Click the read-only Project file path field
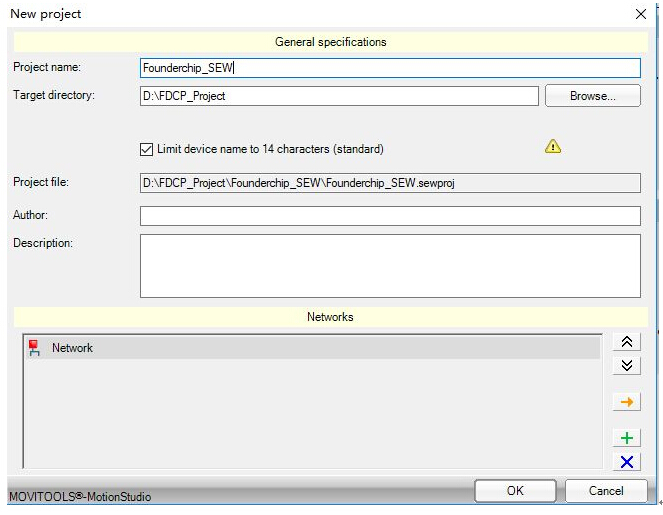This screenshot has width=663, height=515. click(x=390, y=183)
